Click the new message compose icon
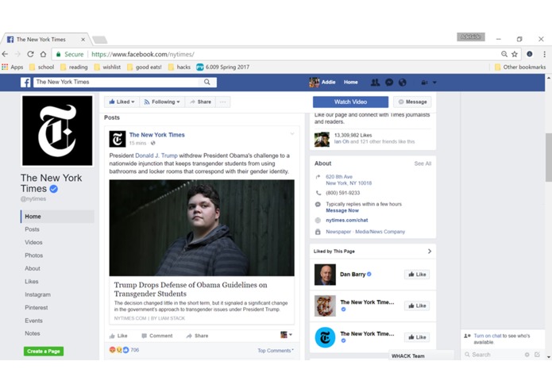The image size is (552, 392). tap(537, 355)
